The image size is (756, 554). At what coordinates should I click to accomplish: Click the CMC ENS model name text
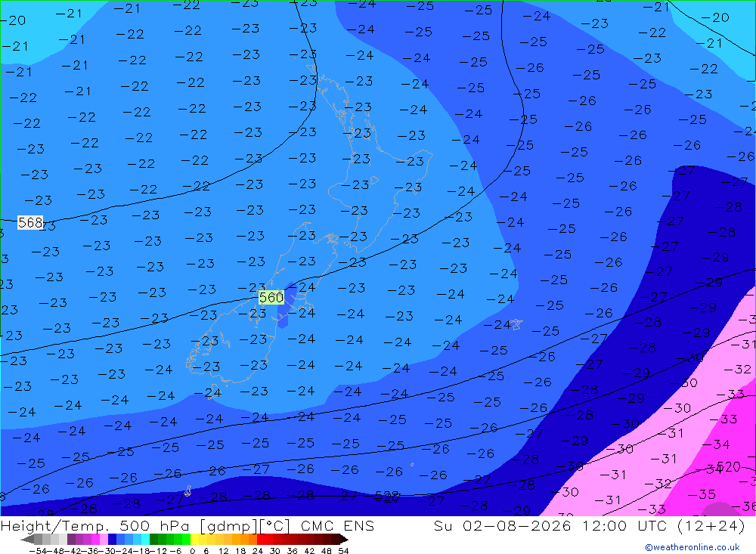(x=337, y=525)
